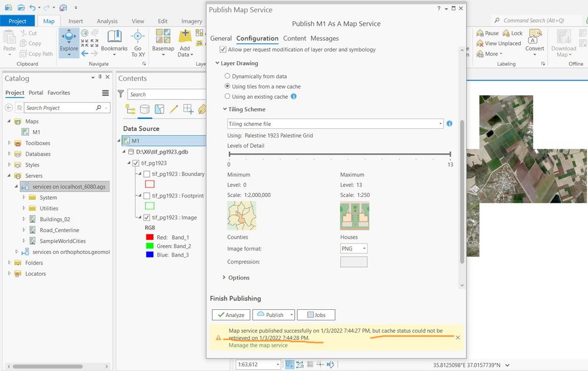
Task: Check the tif_pg1923 : Footprint checkbox
Action: tap(147, 196)
